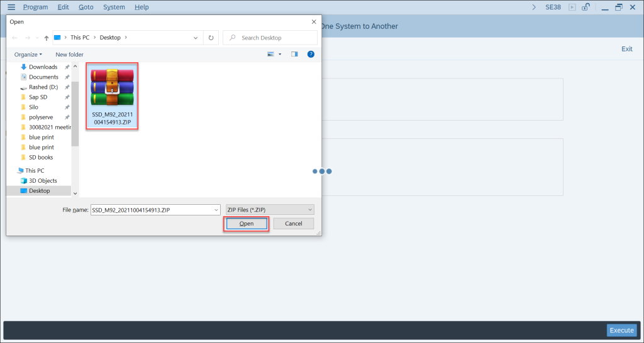Go back in the Open dialog

coord(15,38)
